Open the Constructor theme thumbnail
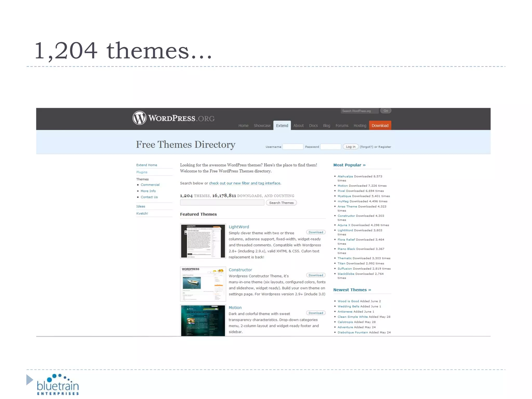 pyautogui.click(x=203, y=284)
